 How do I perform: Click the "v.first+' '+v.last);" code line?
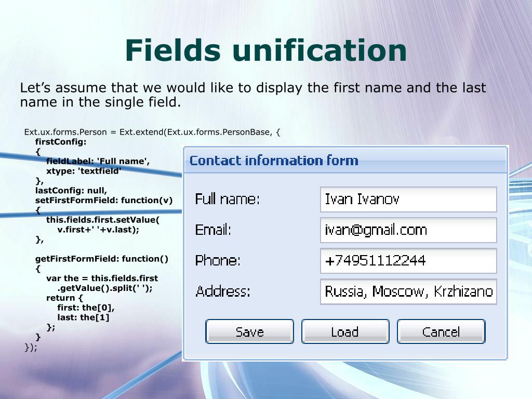click(98, 230)
